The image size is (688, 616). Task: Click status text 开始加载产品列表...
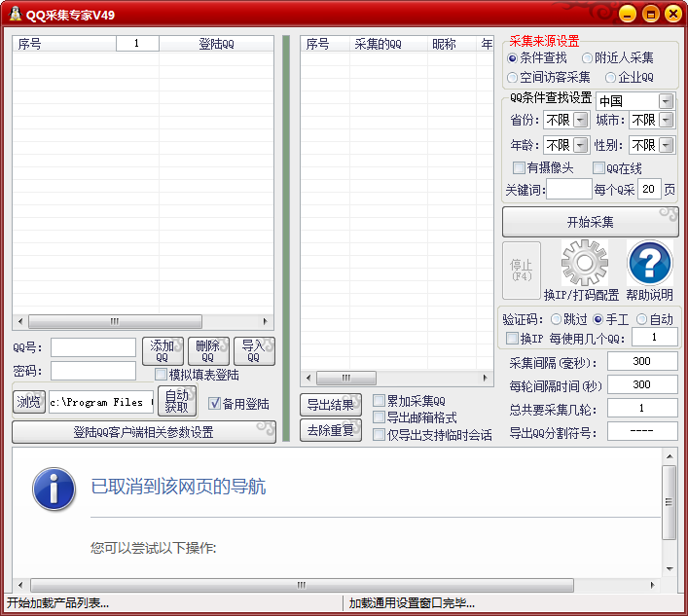tap(57, 603)
